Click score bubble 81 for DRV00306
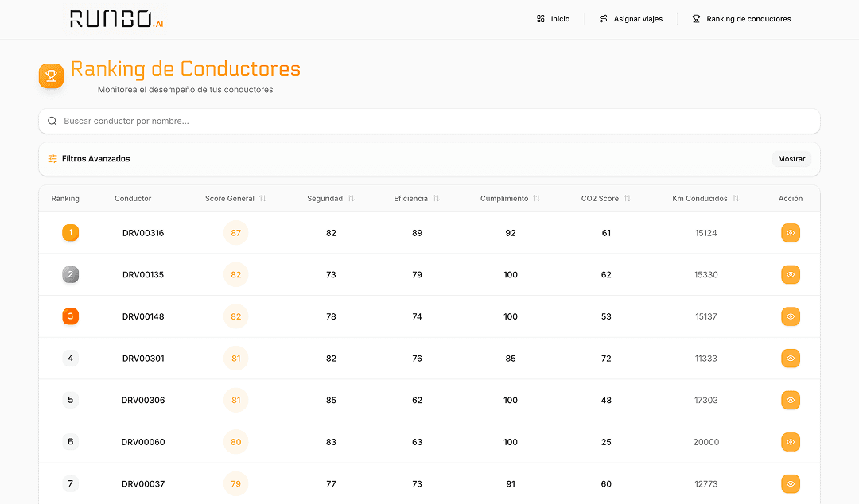The image size is (859, 504). pos(235,400)
